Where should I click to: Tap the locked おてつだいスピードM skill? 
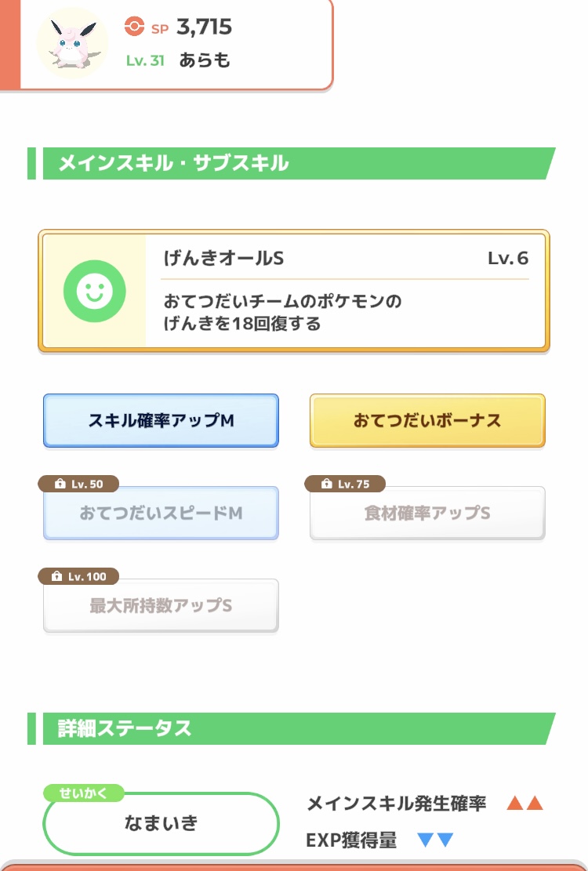[x=161, y=513]
